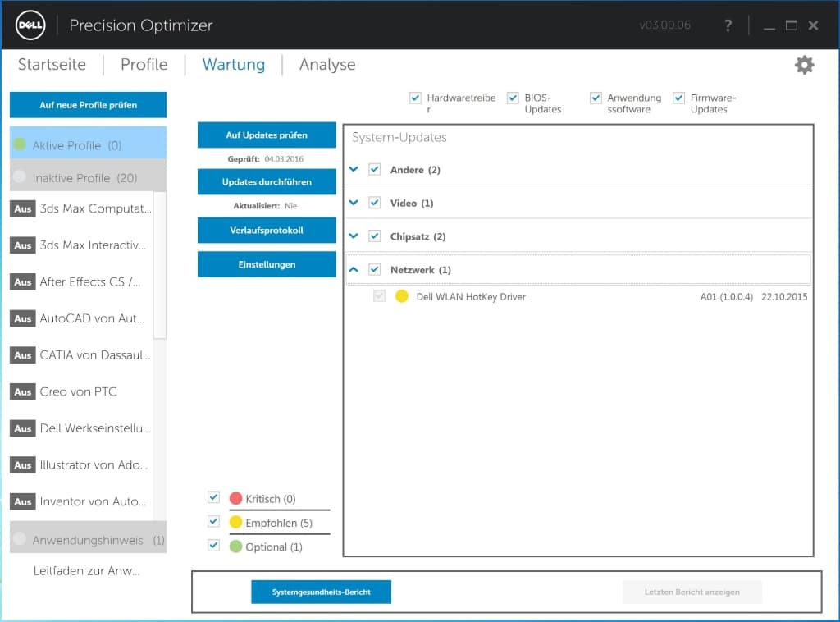Click Auf Updates prüfen button
840x622 pixels.
267,135
